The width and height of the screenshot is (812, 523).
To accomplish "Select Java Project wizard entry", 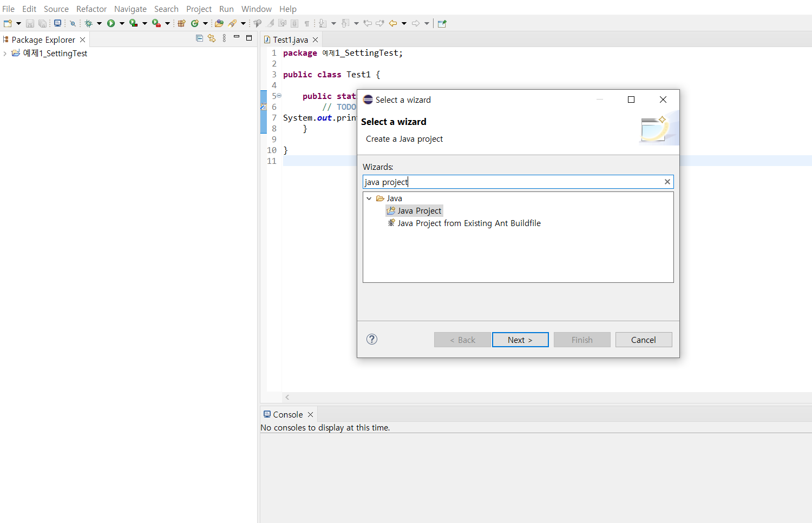I will click(x=415, y=211).
